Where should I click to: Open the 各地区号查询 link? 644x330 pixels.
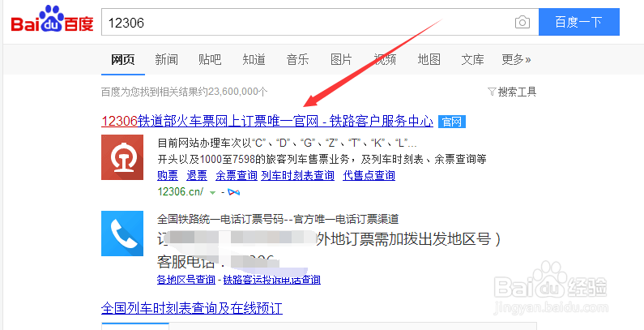tap(186, 280)
